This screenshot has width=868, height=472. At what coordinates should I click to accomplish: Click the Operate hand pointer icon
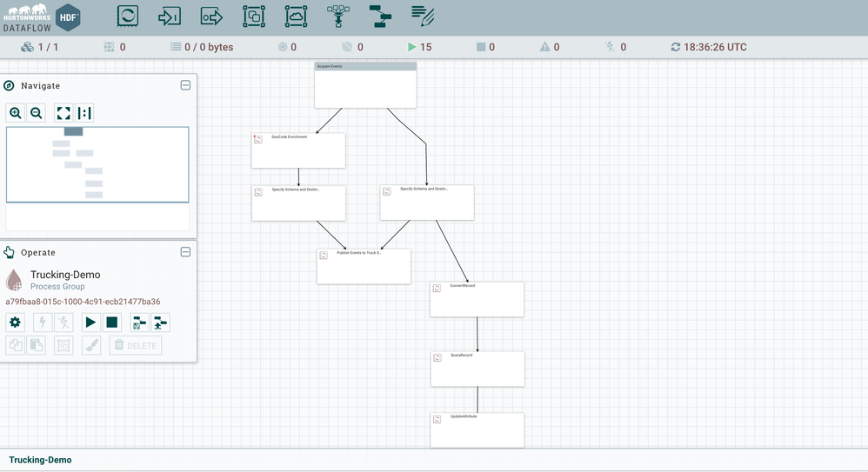[9, 252]
